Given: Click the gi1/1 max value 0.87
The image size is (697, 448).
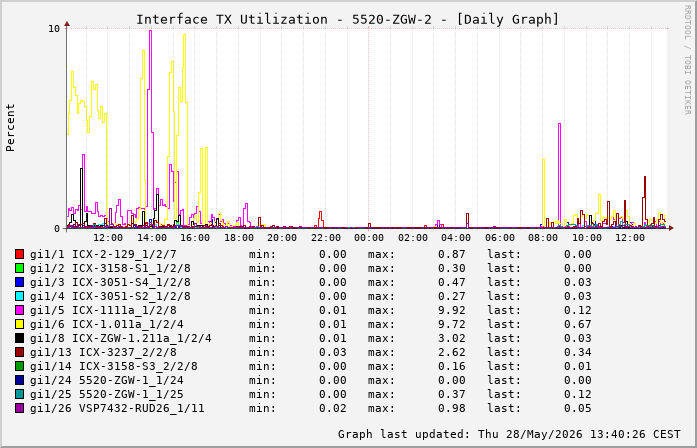Looking at the screenshot, I should (x=452, y=254).
